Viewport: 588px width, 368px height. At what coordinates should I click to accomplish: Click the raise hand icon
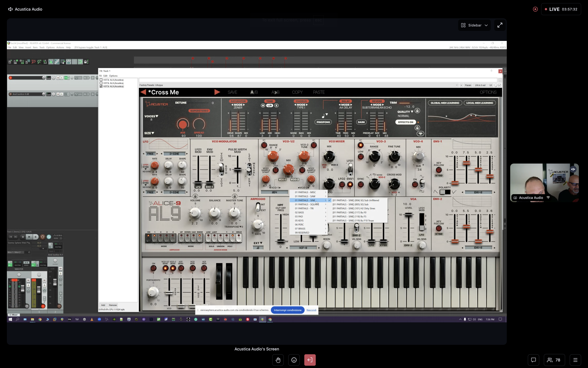pyautogui.click(x=278, y=360)
